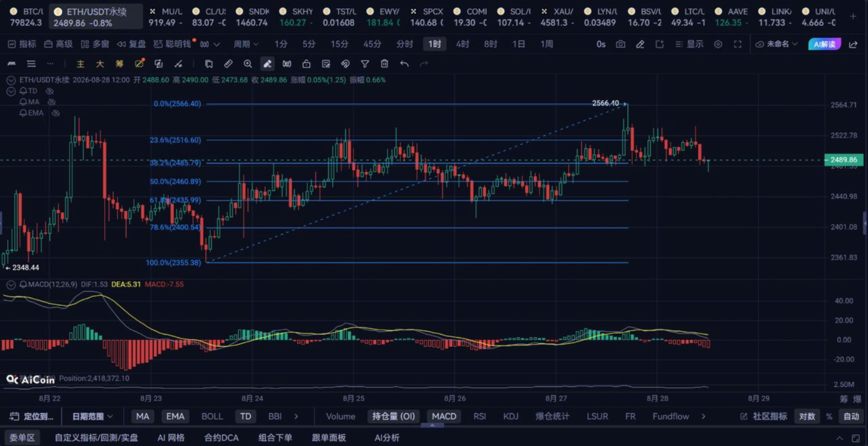Toggle the MACD sub-indicator chip
This screenshot has height=446, width=868.
tap(444, 416)
